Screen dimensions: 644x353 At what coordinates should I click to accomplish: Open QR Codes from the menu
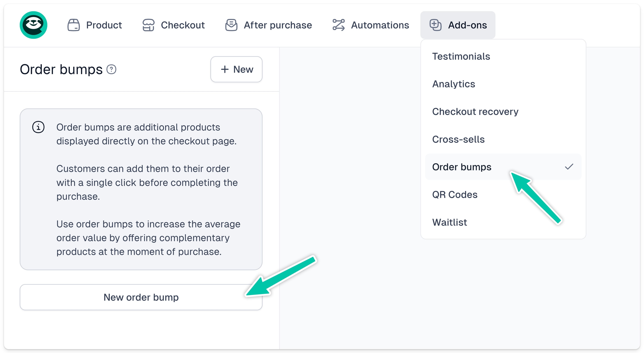point(455,195)
